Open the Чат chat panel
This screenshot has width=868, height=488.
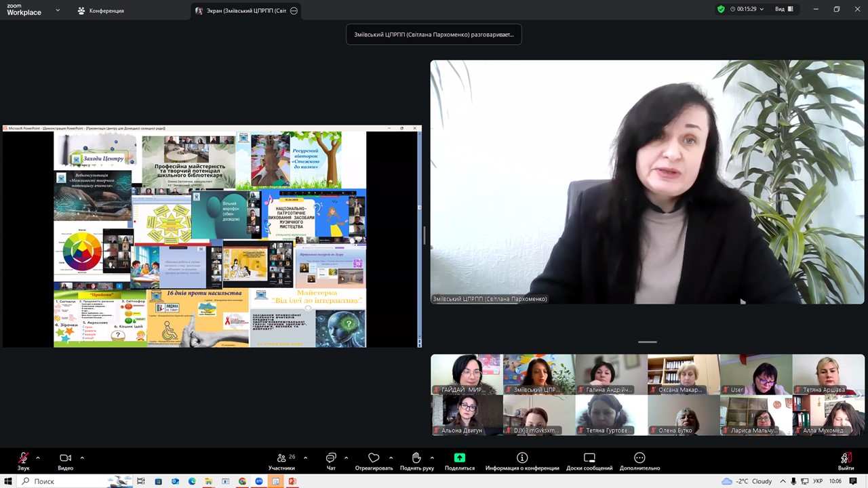point(331,458)
